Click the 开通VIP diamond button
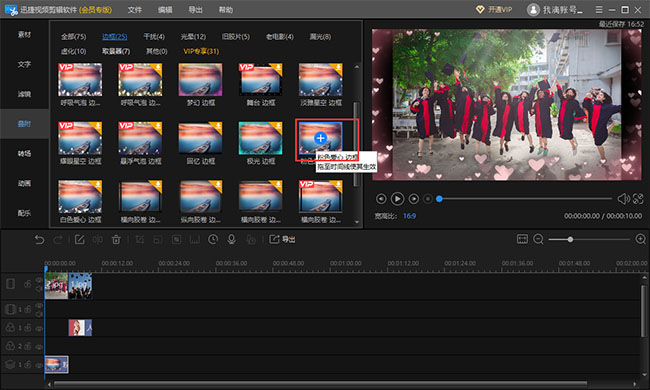This screenshot has height=390, width=650. tap(494, 10)
